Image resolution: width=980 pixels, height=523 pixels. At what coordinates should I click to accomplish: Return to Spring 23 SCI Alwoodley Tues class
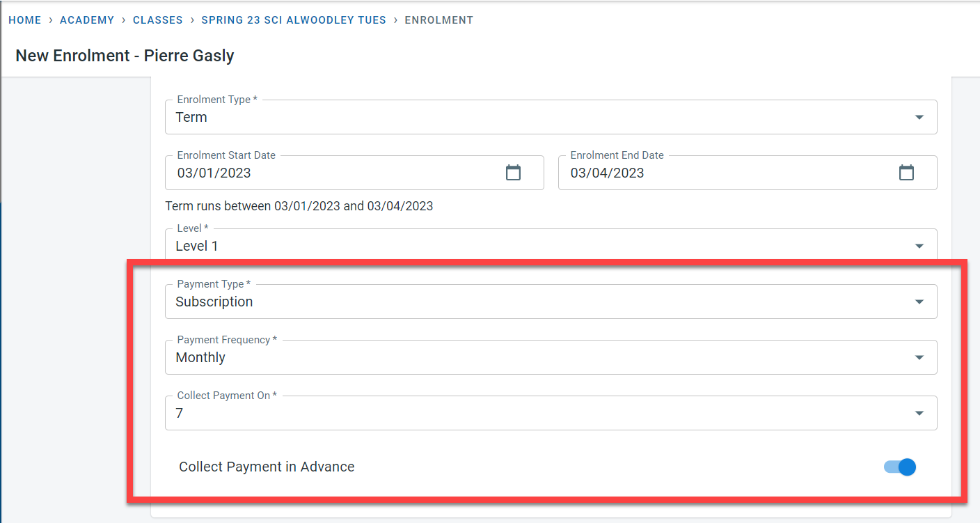(x=294, y=20)
